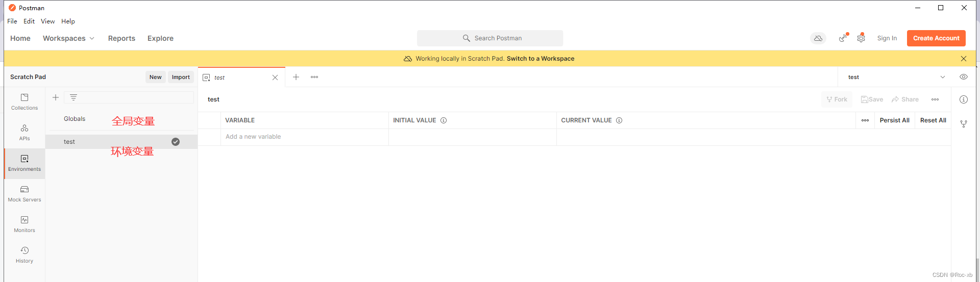The height and width of the screenshot is (282, 980).
Task: Click the New button in Scratch Pad
Action: tap(156, 77)
